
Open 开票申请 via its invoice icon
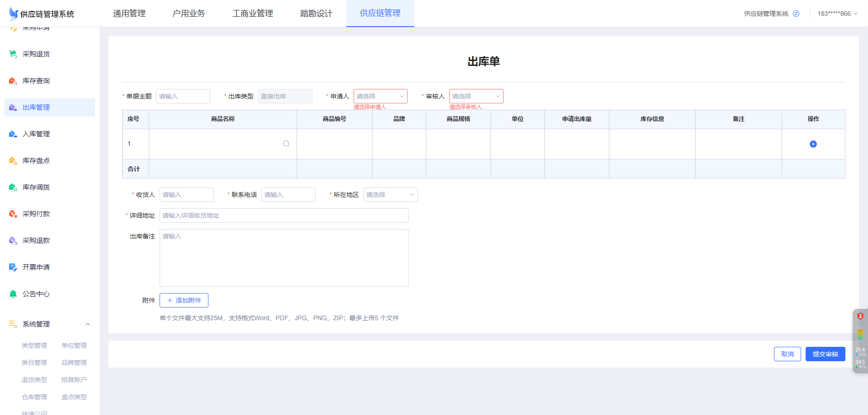(x=12, y=267)
